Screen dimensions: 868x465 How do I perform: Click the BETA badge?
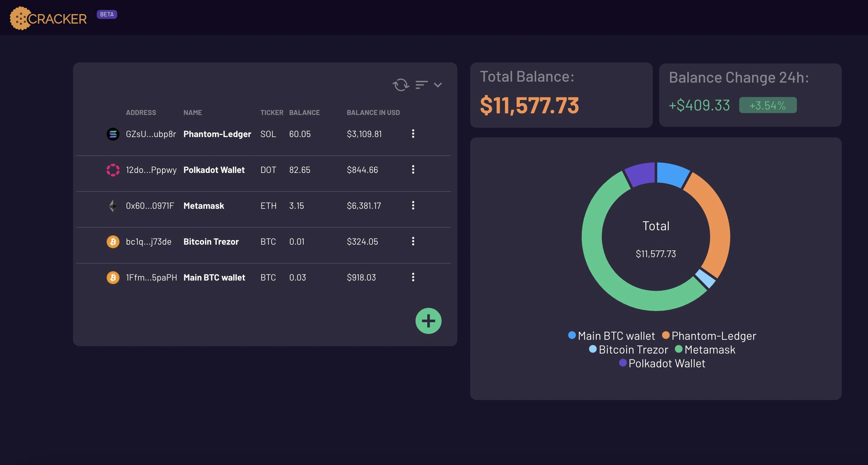coord(107,14)
